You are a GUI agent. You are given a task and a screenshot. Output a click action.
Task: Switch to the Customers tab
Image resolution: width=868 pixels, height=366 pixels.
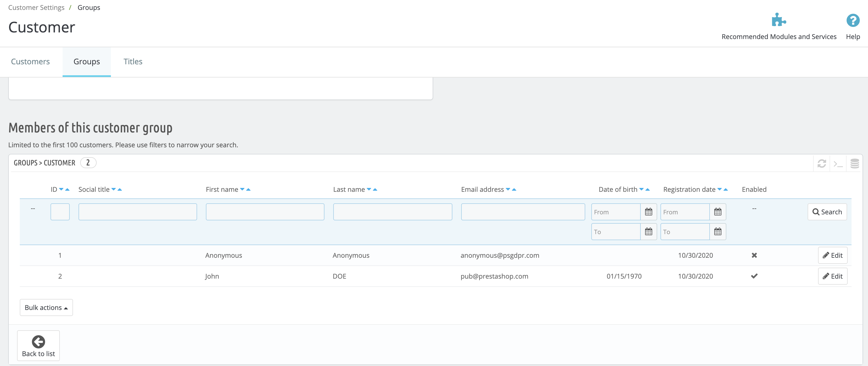30,61
